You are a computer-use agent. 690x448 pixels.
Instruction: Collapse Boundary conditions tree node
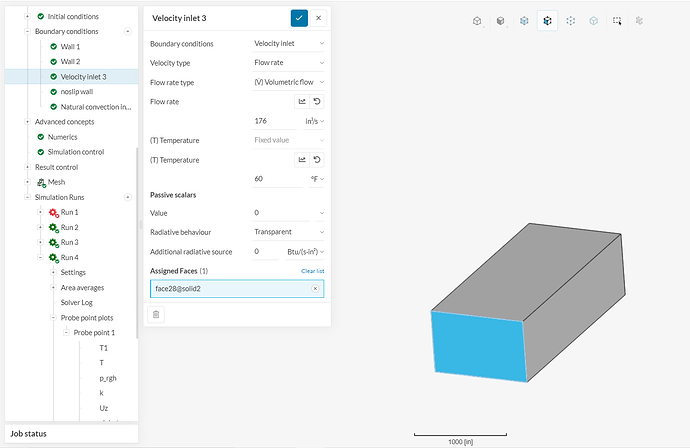27,31
